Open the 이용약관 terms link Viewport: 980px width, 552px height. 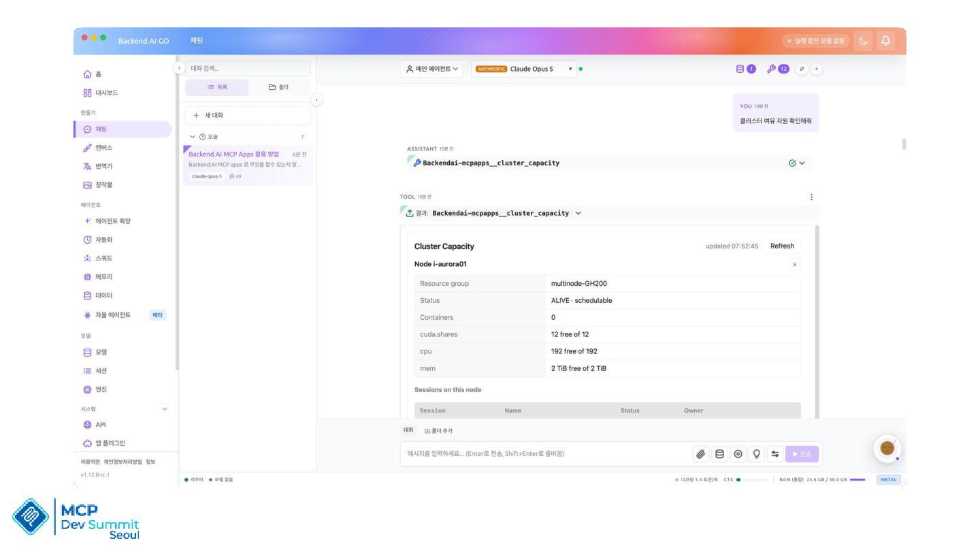point(91,462)
